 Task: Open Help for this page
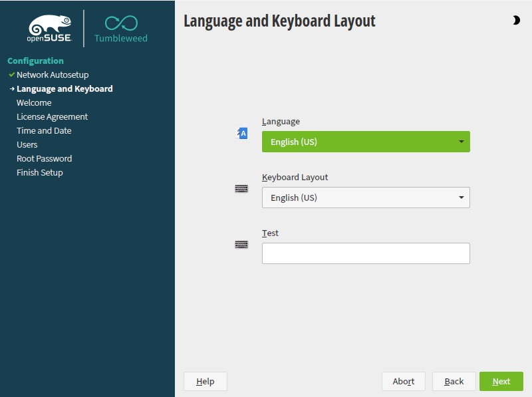click(x=205, y=381)
